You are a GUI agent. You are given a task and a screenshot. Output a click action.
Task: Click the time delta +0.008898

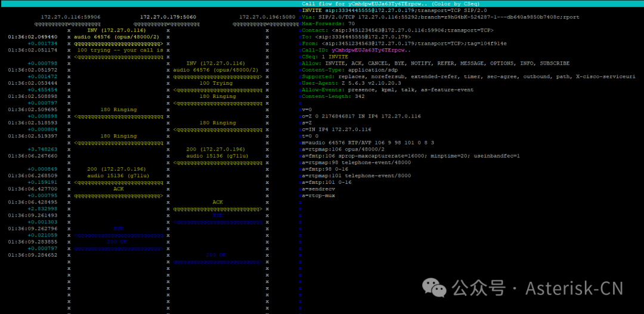(42, 117)
